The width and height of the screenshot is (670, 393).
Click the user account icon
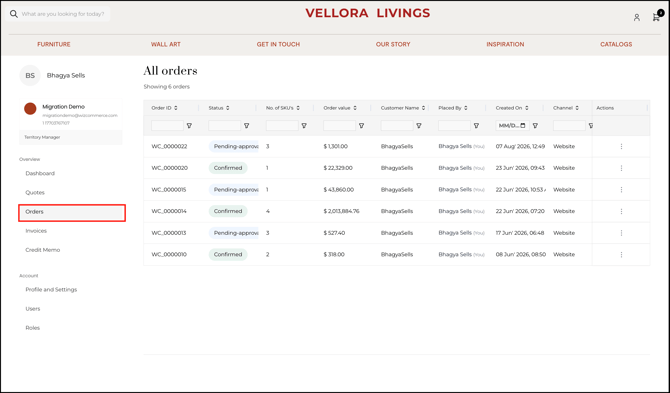click(637, 18)
